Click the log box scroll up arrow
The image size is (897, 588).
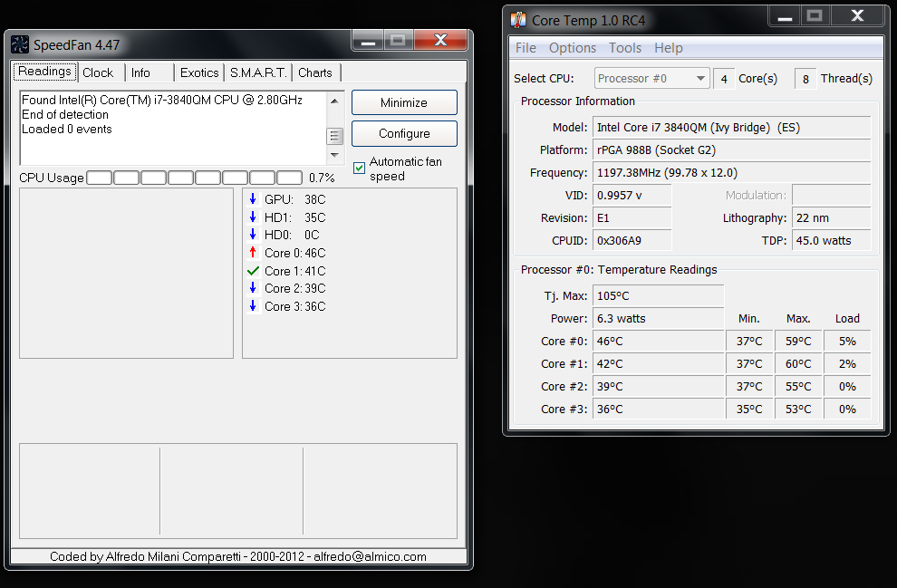coord(334,101)
